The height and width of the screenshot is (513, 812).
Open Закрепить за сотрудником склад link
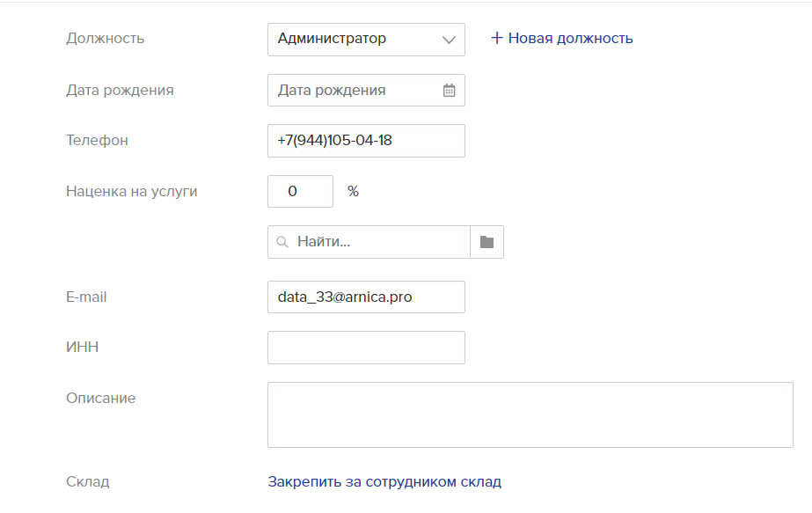pos(384,482)
